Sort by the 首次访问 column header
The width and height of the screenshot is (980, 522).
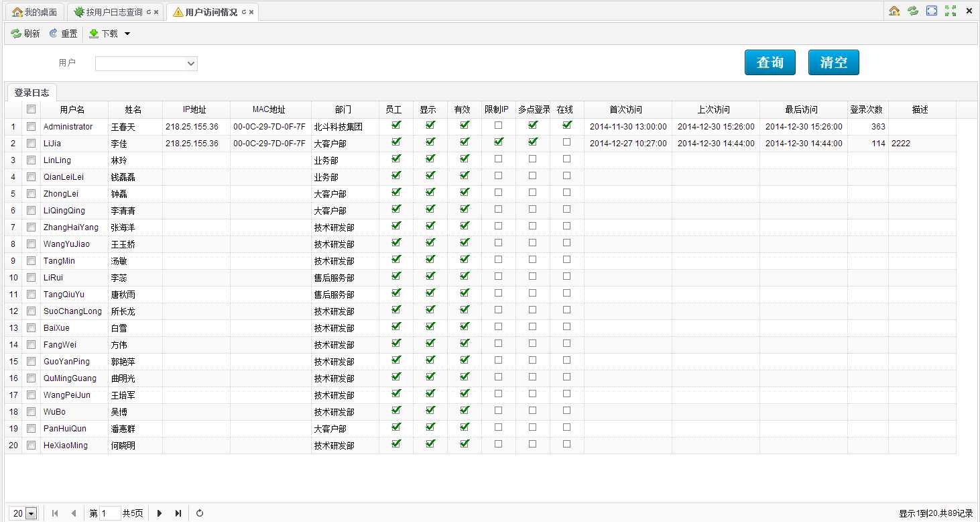(627, 109)
